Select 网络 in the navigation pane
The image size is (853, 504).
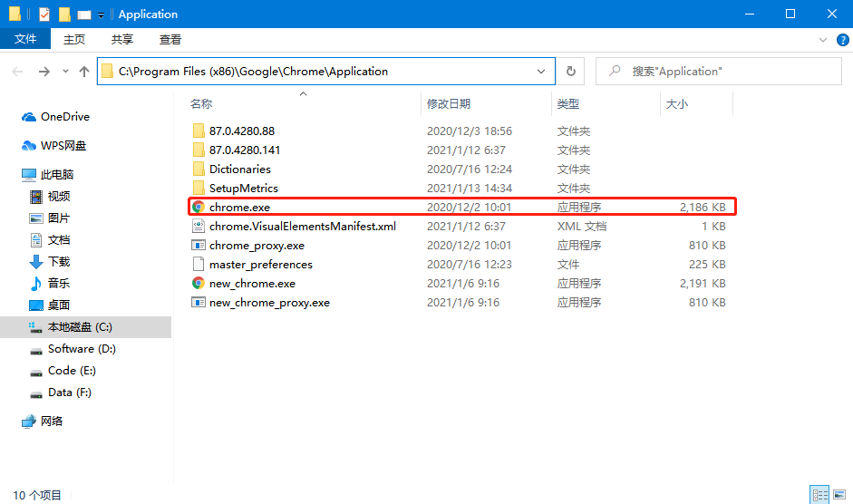coord(42,421)
